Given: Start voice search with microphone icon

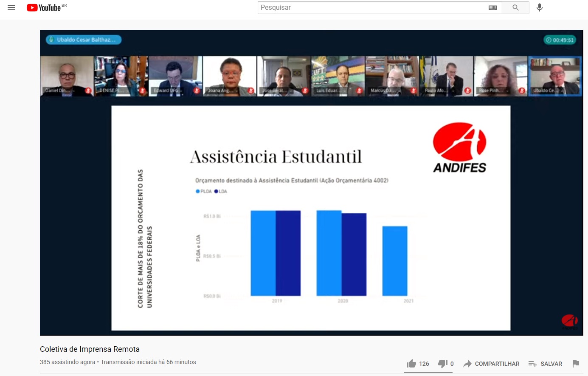Looking at the screenshot, I should pyautogui.click(x=540, y=8).
